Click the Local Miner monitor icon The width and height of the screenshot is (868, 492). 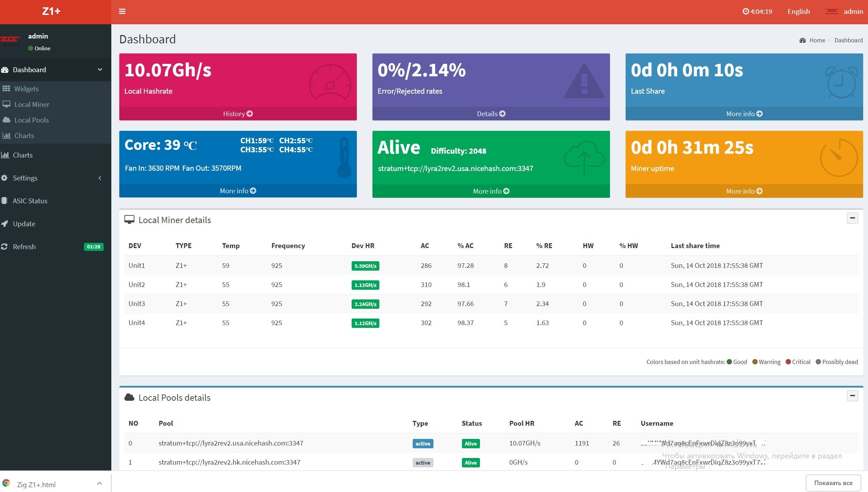tap(6, 104)
